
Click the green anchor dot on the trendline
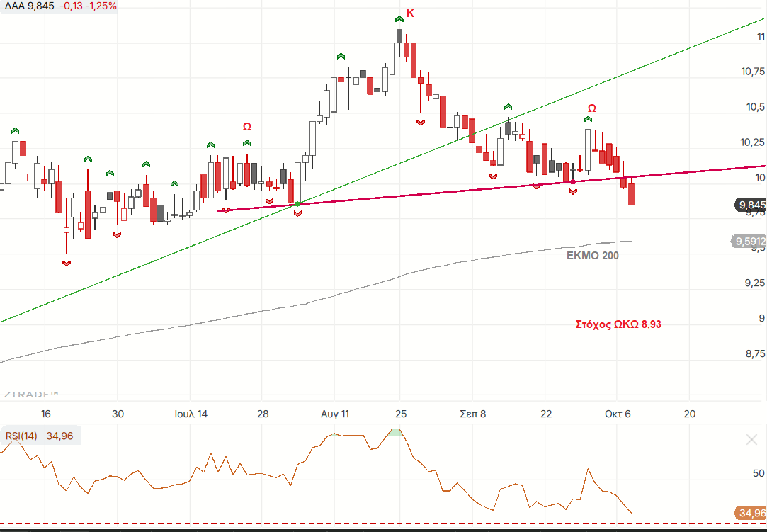[297, 204]
